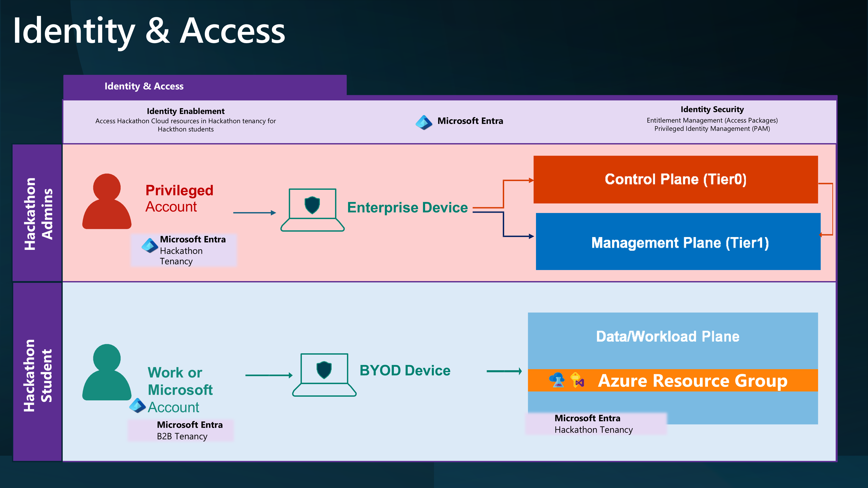Image resolution: width=868 pixels, height=488 pixels.
Task: Click 'Hackathon Tenancy' label under Data/Workload Plane
Action: click(593, 430)
